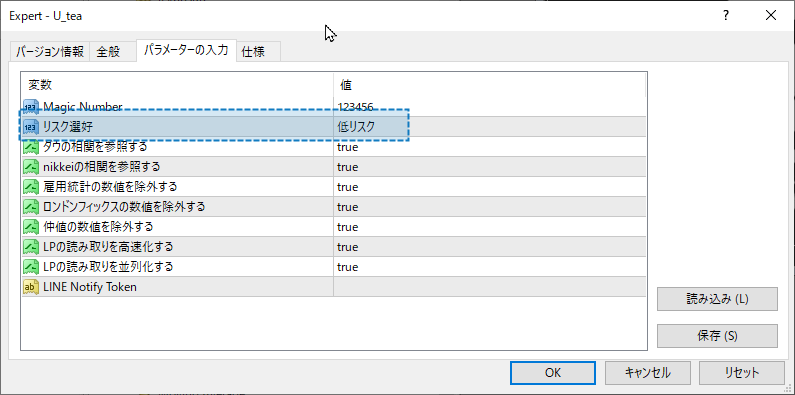Viewport: 795px width, 395px height.
Task: Click the ロンドンフィックスの数値を除外する boolean icon
Action: 31,207
